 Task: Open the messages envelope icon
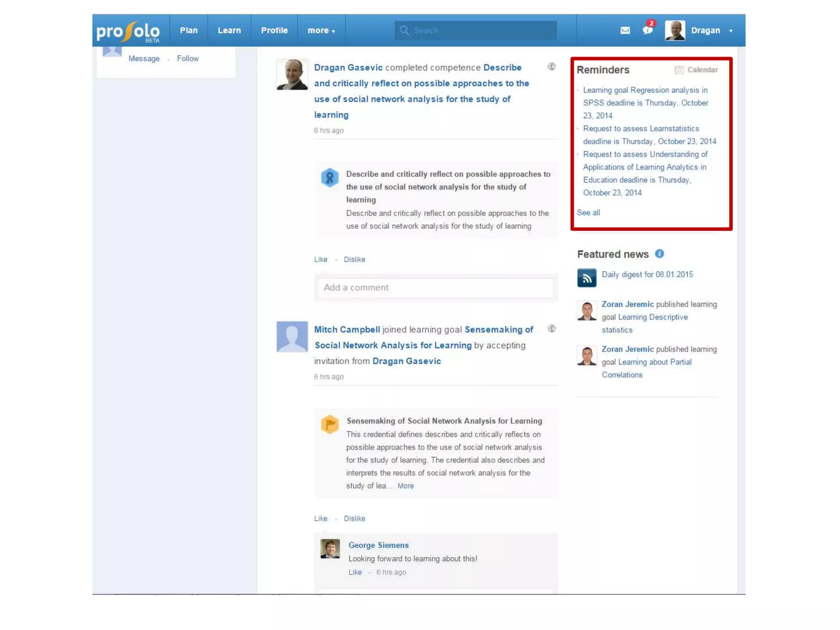click(625, 30)
